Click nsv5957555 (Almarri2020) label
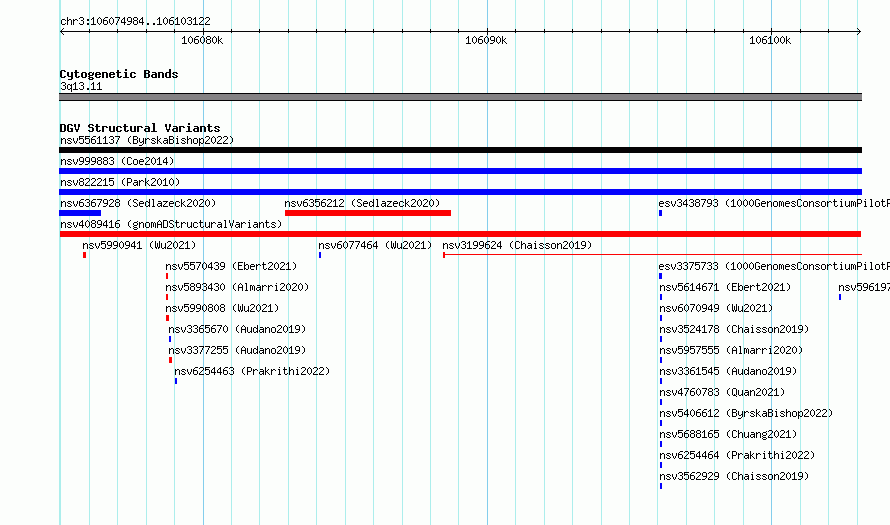890x525 pixels. (731, 350)
